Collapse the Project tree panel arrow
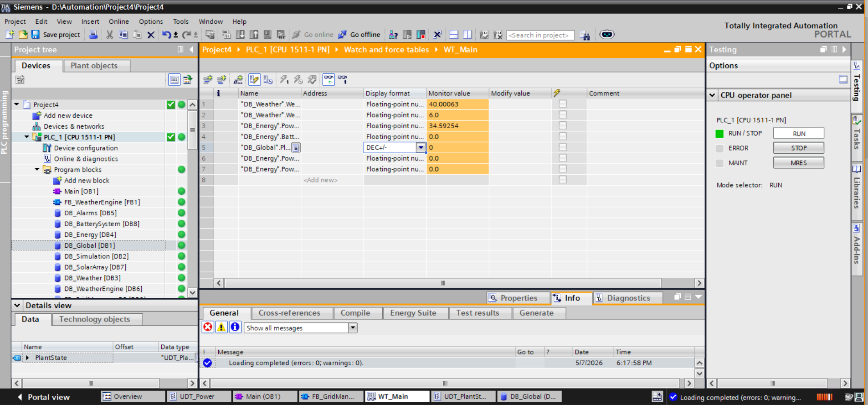Viewport: 868px width, 405px height. pyautogui.click(x=191, y=49)
